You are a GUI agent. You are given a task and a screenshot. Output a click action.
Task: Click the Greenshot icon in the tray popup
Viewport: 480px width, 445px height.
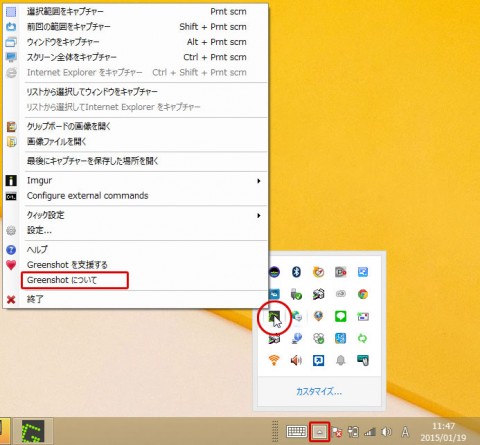(274, 316)
